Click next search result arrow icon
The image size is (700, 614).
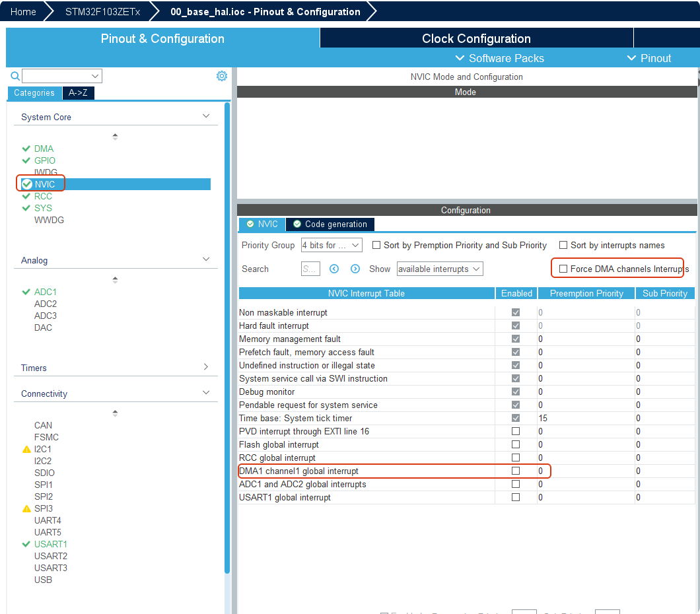click(355, 269)
